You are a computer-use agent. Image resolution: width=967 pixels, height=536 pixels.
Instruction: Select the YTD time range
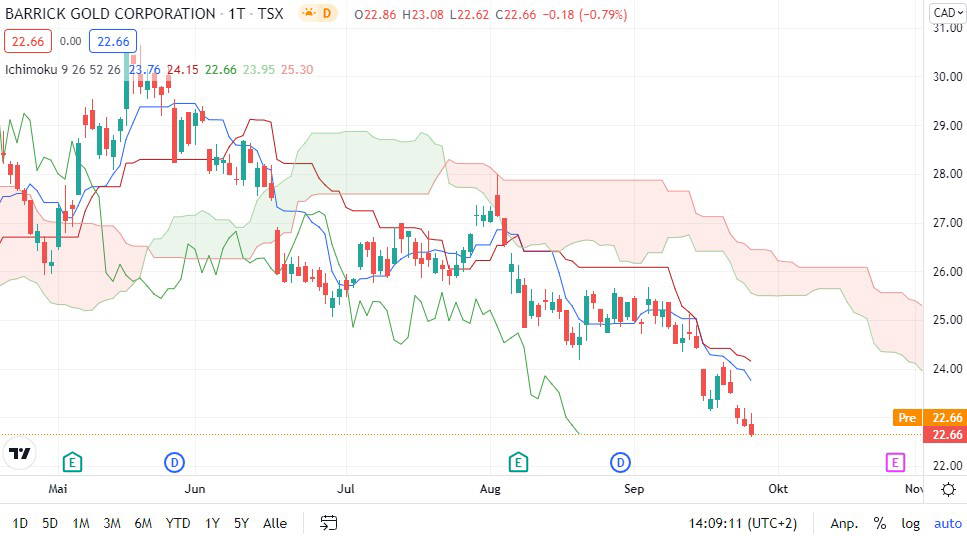click(x=178, y=523)
